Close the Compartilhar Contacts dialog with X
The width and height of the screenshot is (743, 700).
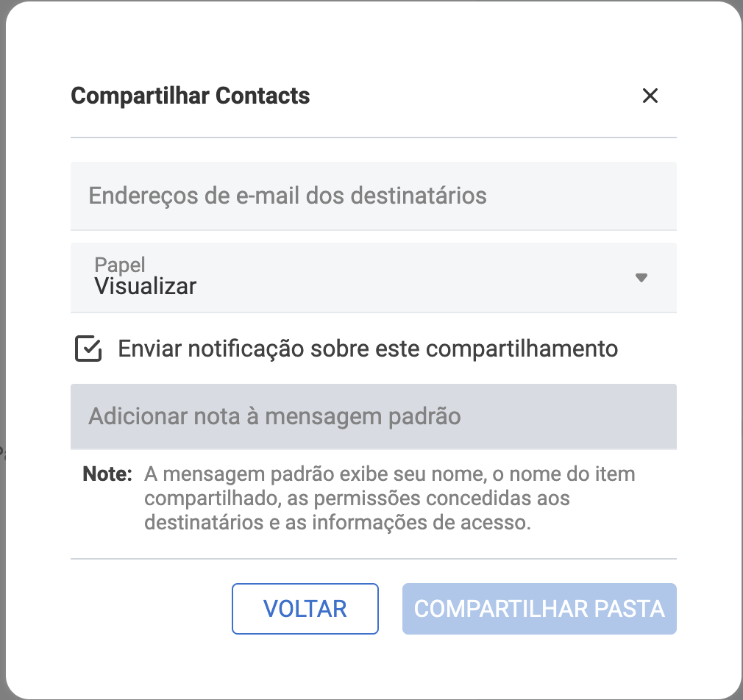click(x=650, y=96)
